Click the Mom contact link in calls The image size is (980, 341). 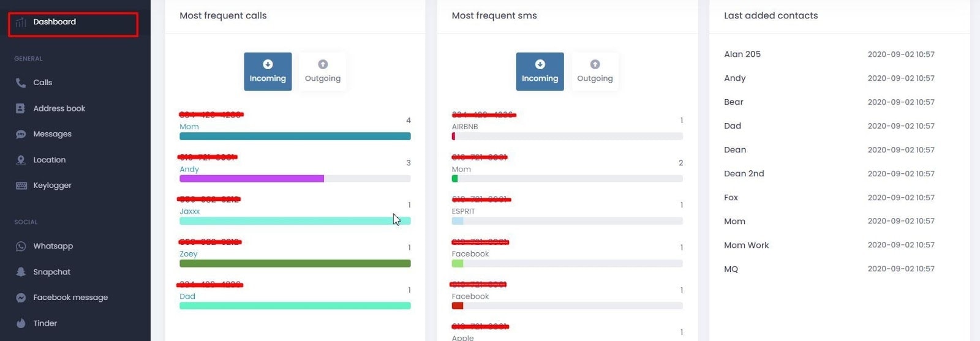pyautogui.click(x=189, y=127)
